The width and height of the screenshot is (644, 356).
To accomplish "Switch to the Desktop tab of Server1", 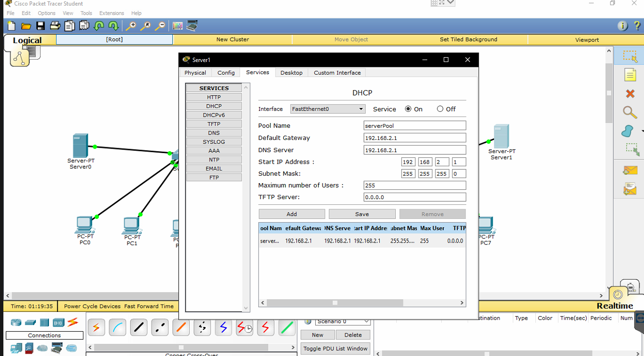I will [x=291, y=73].
